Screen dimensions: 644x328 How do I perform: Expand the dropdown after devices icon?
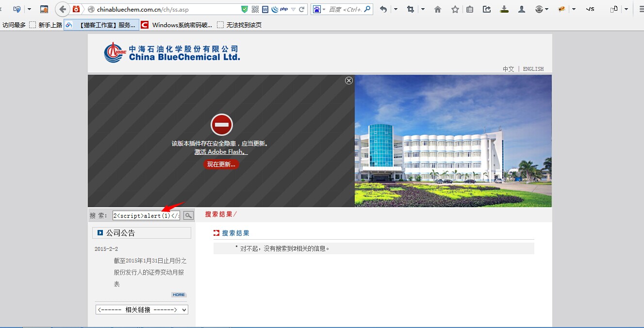626,9
